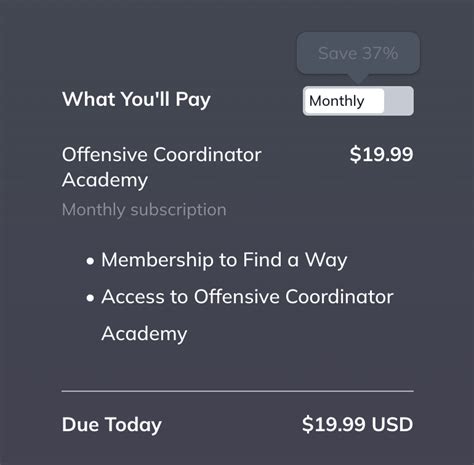The height and width of the screenshot is (465, 474).
Task: Click the $19.99 total amount due
Action: pyautogui.click(x=333, y=425)
